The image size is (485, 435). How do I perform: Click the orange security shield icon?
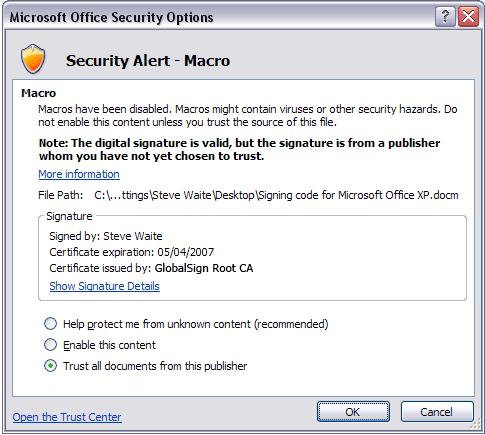(33, 59)
